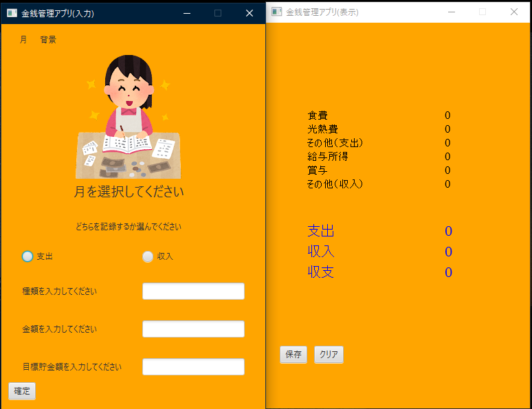
Task: Click the bookkeeping woman illustration
Action: point(129,117)
